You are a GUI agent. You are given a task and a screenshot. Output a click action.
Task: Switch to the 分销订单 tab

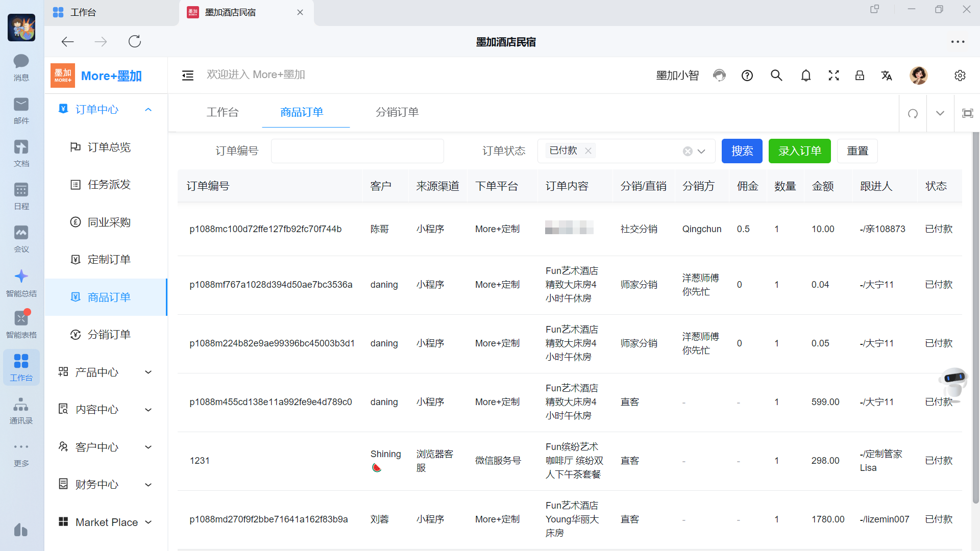[x=397, y=112]
